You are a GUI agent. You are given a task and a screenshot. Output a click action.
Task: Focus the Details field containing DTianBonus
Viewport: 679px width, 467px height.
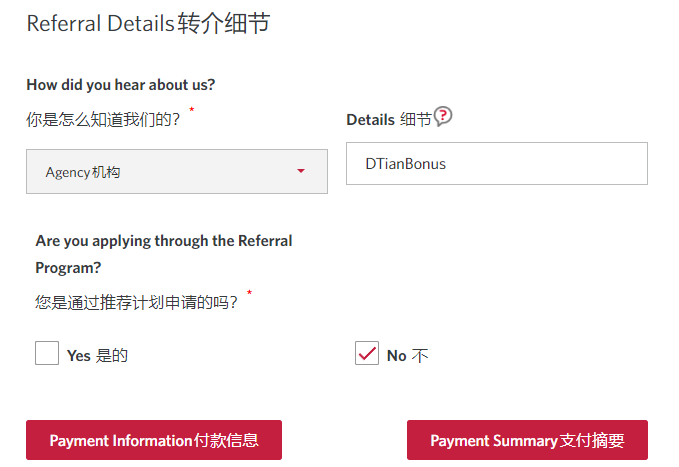pos(497,164)
